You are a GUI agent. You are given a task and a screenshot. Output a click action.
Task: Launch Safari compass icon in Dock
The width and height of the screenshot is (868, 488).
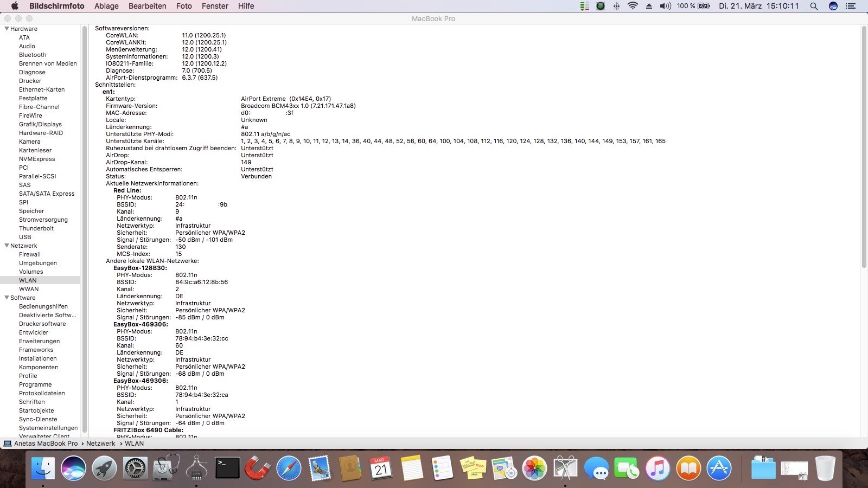(x=289, y=467)
